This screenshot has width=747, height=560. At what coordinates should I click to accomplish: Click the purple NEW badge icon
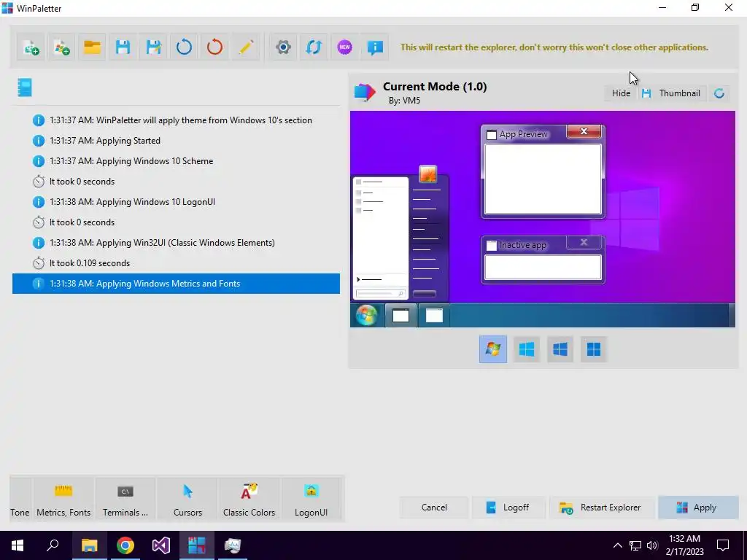pyautogui.click(x=344, y=47)
